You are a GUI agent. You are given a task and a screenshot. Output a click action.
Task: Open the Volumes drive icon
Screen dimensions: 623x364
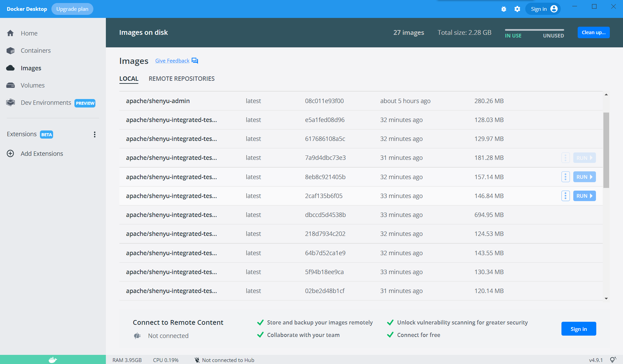10,85
